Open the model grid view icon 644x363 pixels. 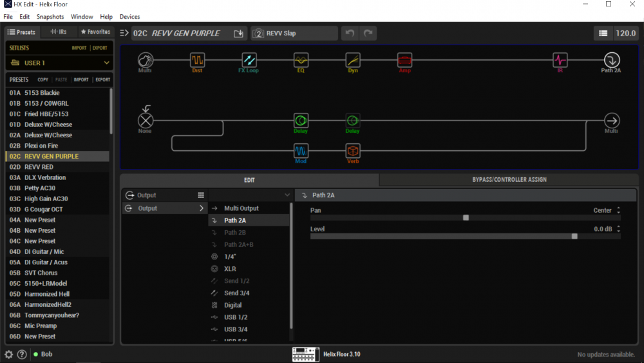coord(201,195)
